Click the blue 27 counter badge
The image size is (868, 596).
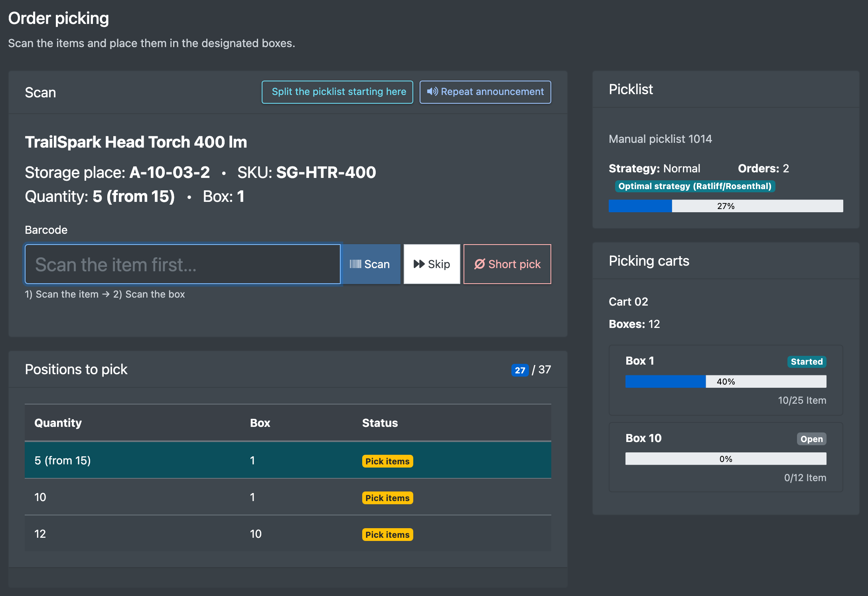click(x=520, y=370)
